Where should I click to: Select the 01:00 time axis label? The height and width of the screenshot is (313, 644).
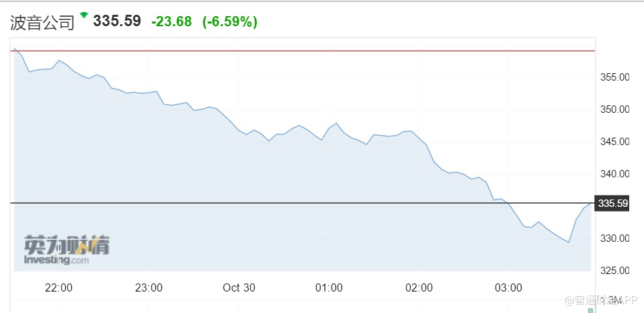pos(329,287)
